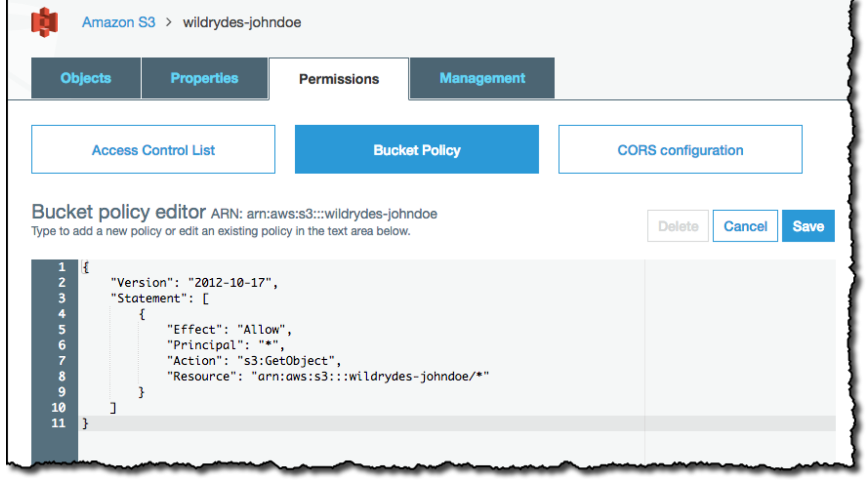
Task: Click line number 4 in the gutter
Action: point(62,314)
